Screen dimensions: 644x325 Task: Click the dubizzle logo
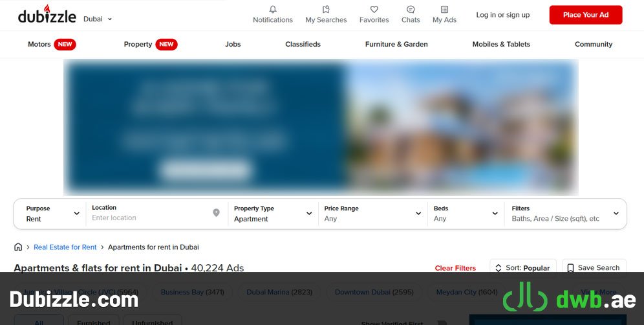[x=47, y=14]
